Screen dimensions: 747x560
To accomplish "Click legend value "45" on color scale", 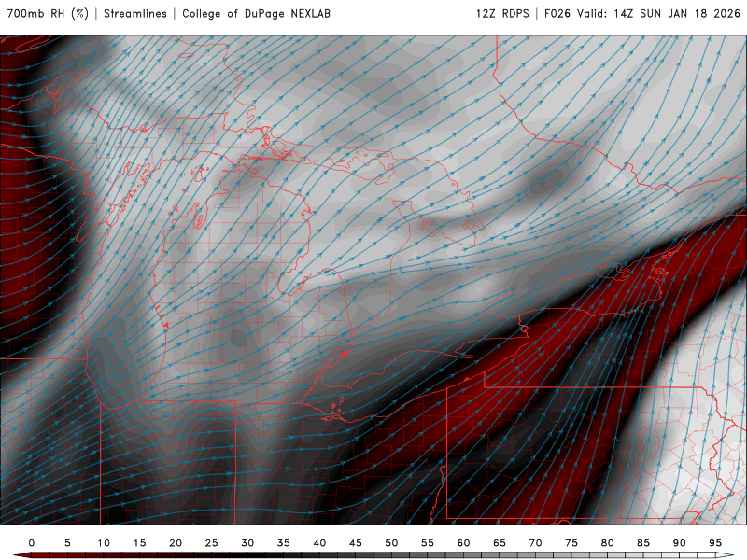I will 356,543.
